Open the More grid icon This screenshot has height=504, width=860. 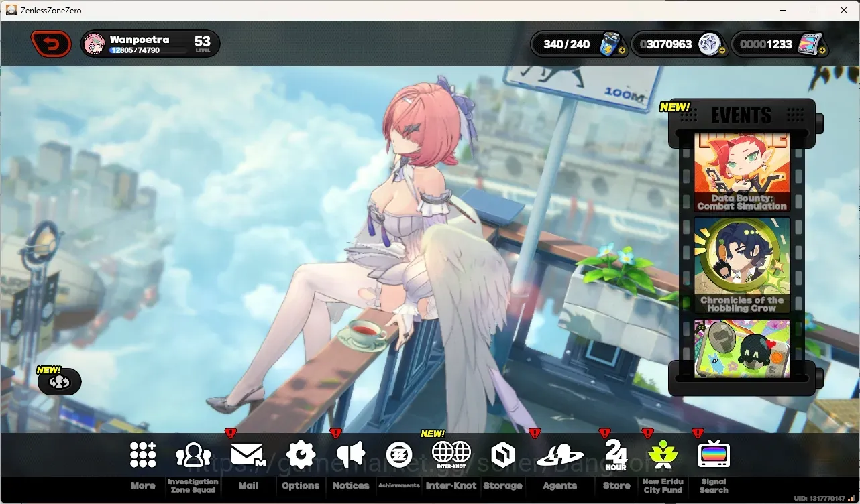point(143,455)
